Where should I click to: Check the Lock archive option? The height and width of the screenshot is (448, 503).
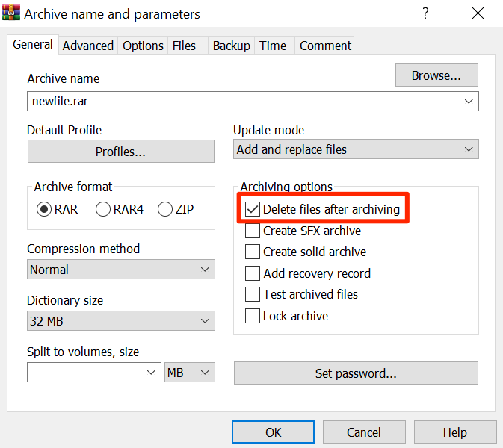click(x=253, y=316)
